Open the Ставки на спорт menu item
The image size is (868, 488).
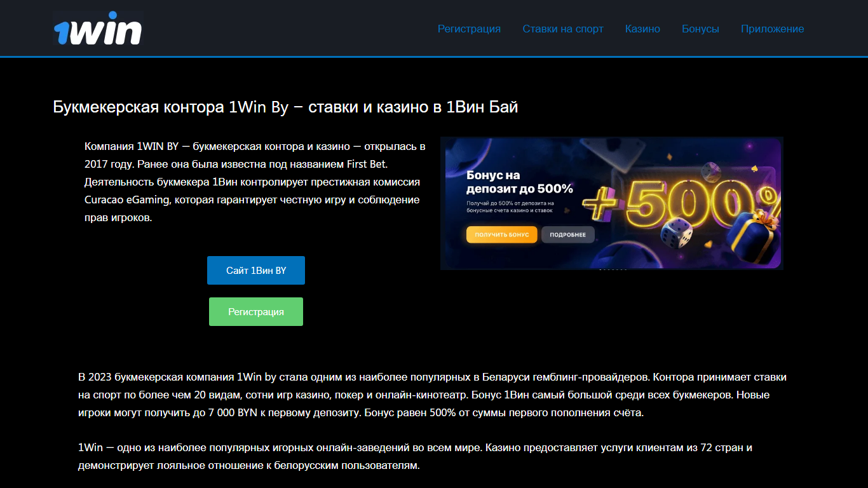(563, 29)
